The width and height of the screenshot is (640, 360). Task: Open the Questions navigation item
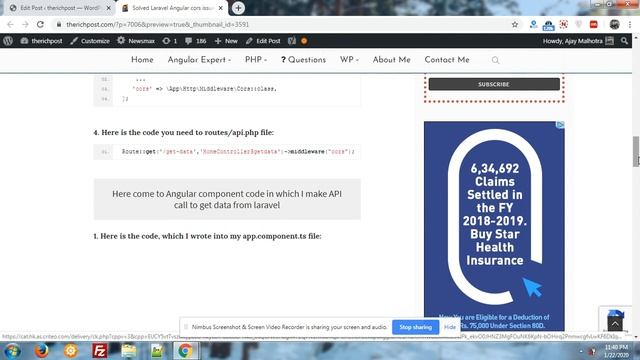(x=303, y=60)
